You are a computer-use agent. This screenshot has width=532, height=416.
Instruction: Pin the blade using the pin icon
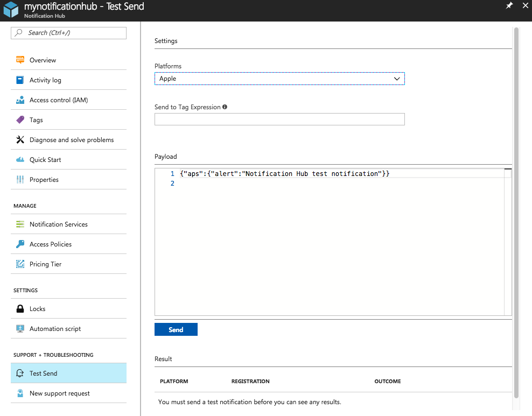509,6
